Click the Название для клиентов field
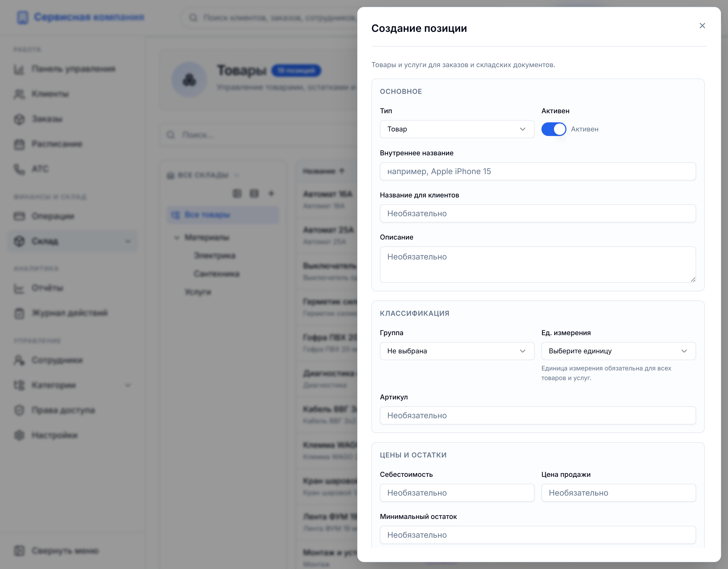Screen dimensions: 728x569 pyautogui.click(x=538, y=213)
